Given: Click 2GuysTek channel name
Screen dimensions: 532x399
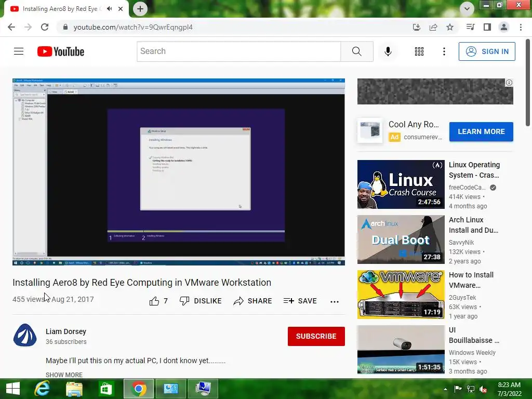Looking at the screenshot, I should 462,297.
